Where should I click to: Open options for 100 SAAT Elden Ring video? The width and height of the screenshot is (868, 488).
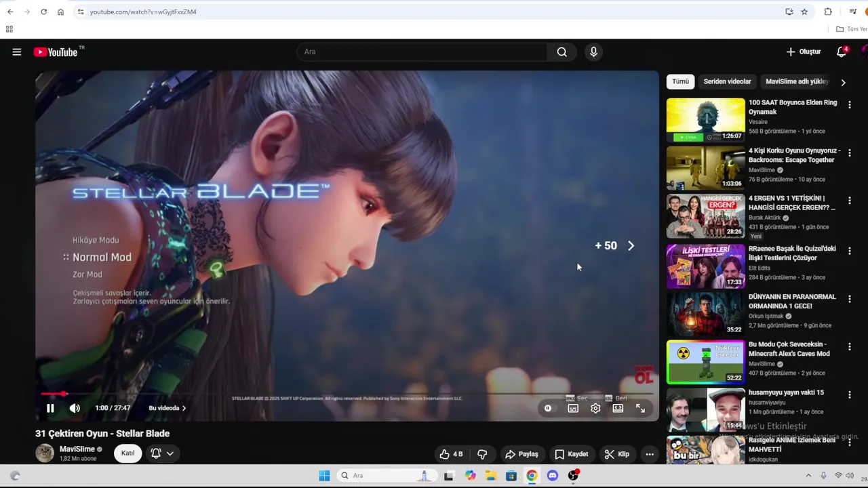849,105
